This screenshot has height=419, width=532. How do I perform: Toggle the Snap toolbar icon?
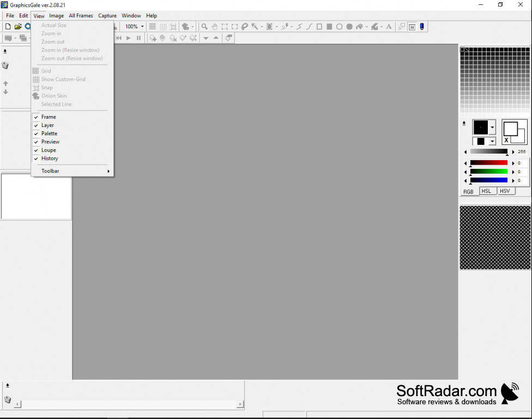tap(173, 27)
